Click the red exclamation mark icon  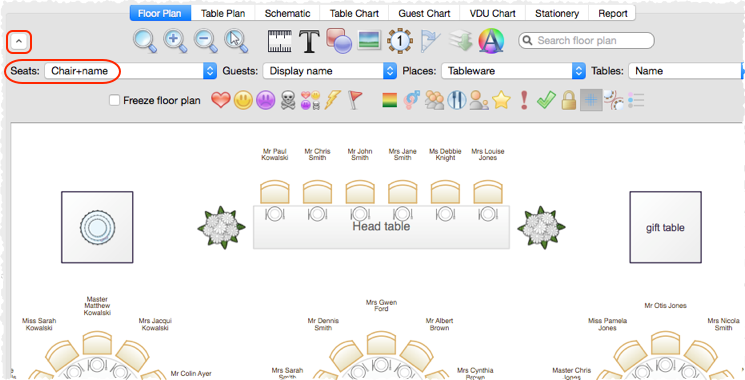click(524, 100)
